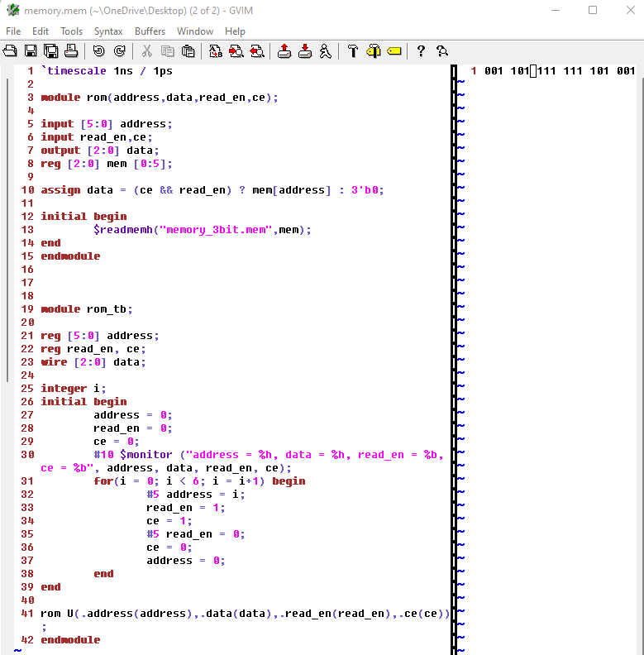Viewport: 644px width, 655px height.
Task: Save the current file via toolbar
Action: (31, 51)
